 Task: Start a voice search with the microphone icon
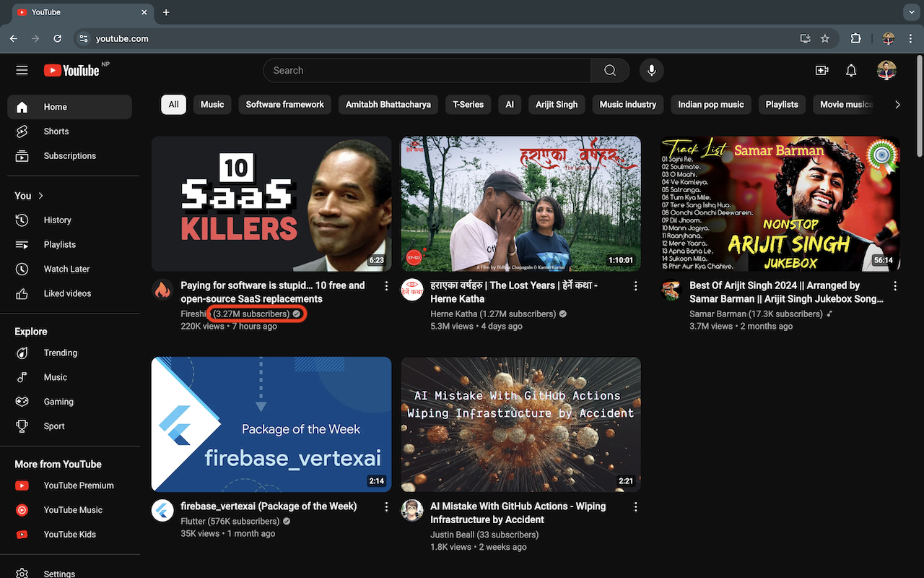click(651, 70)
